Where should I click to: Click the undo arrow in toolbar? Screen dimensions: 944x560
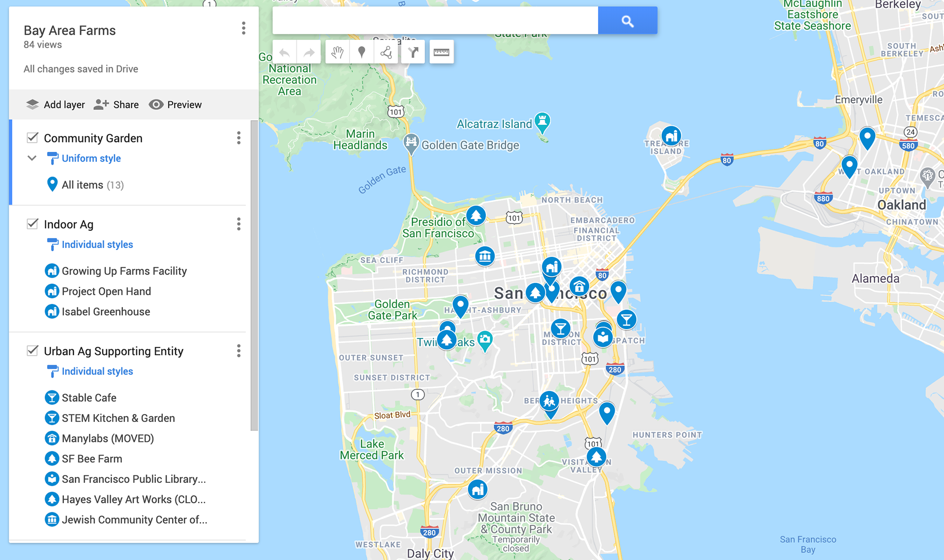(284, 52)
